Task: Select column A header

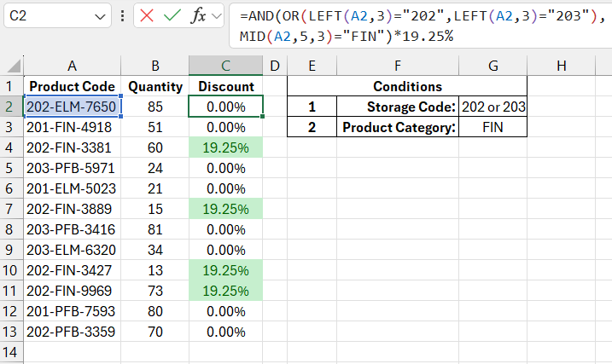Action: [73, 66]
